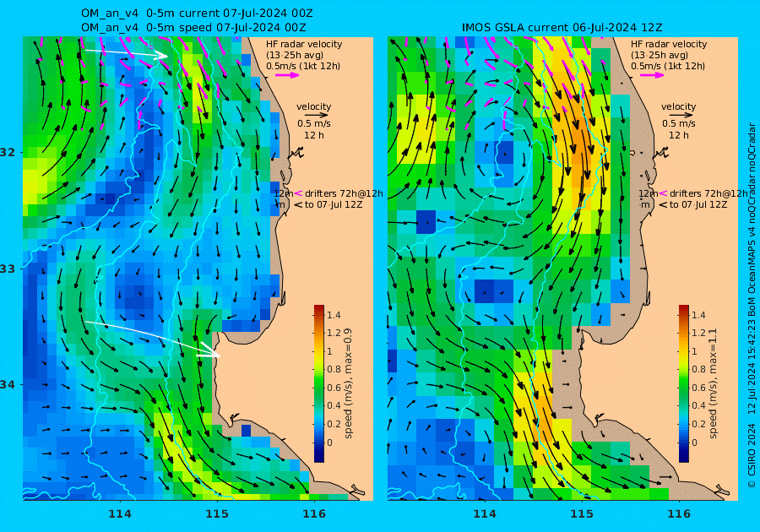
Task: Click the magenta drifter marker in left legend
Action: pyautogui.click(x=299, y=193)
